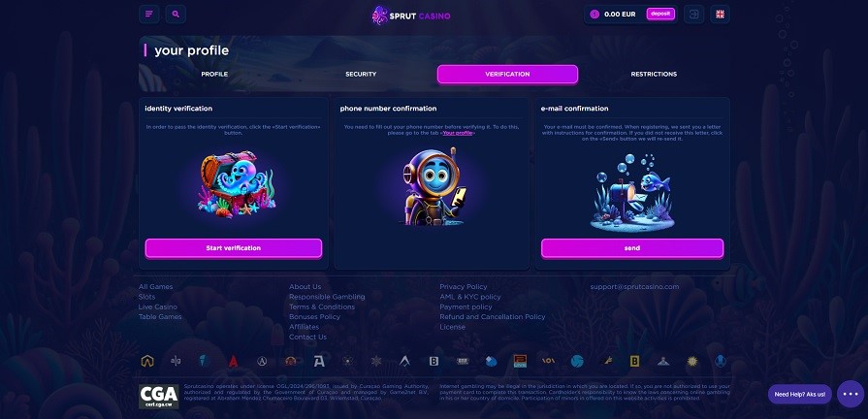Click the deposit button

(x=660, y=15)
